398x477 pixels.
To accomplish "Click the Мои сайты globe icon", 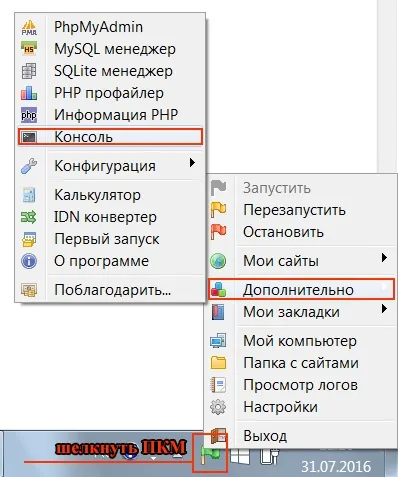I will click(x=218, y=261).
